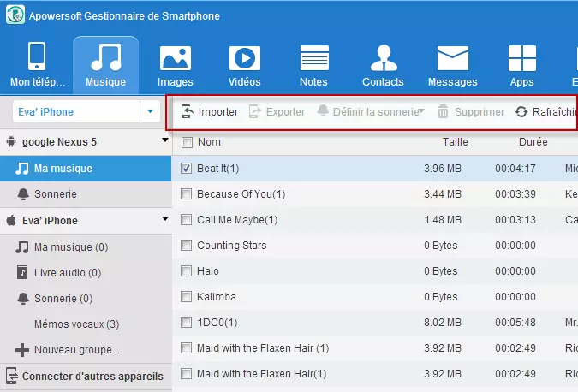Open the Eva' iPhone device dropdown arrow
578x392 pixels.
(x=150, y=111)
